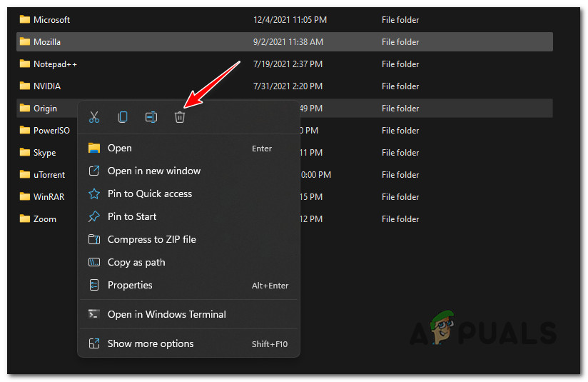Click the Zoom folder name
Image resolution: width=588 pixels, height=382 pixels.
tap(45, 219)
